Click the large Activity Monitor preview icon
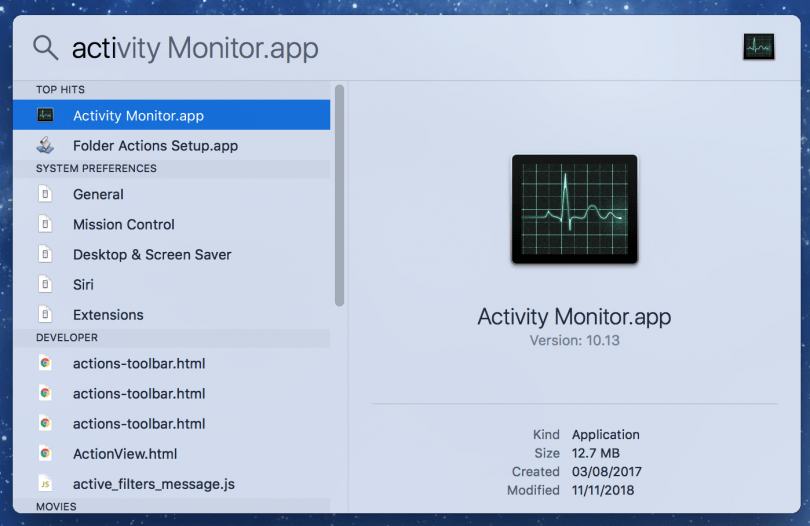This screenshot has width=810, height=526. (x=574, y=209)
